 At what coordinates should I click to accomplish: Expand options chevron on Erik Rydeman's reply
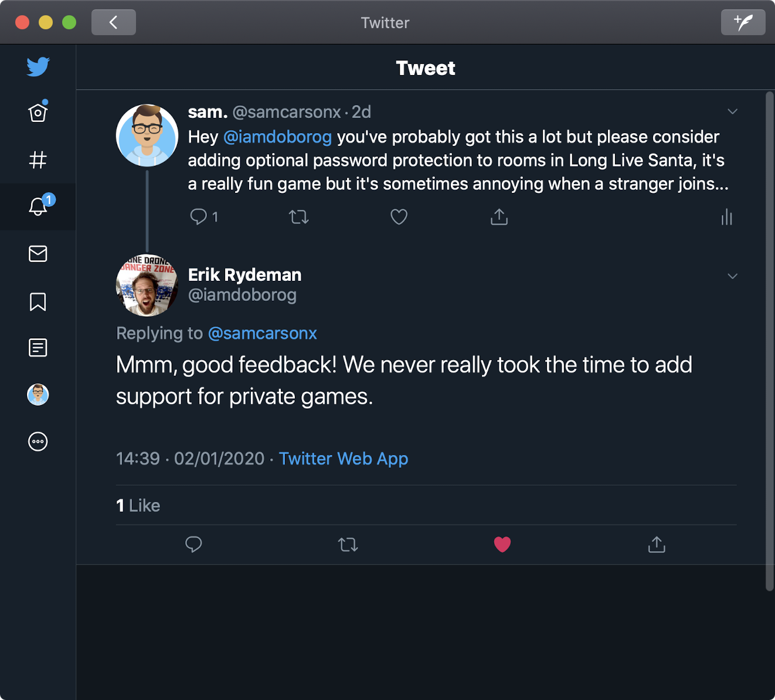[x=732, y=276]
